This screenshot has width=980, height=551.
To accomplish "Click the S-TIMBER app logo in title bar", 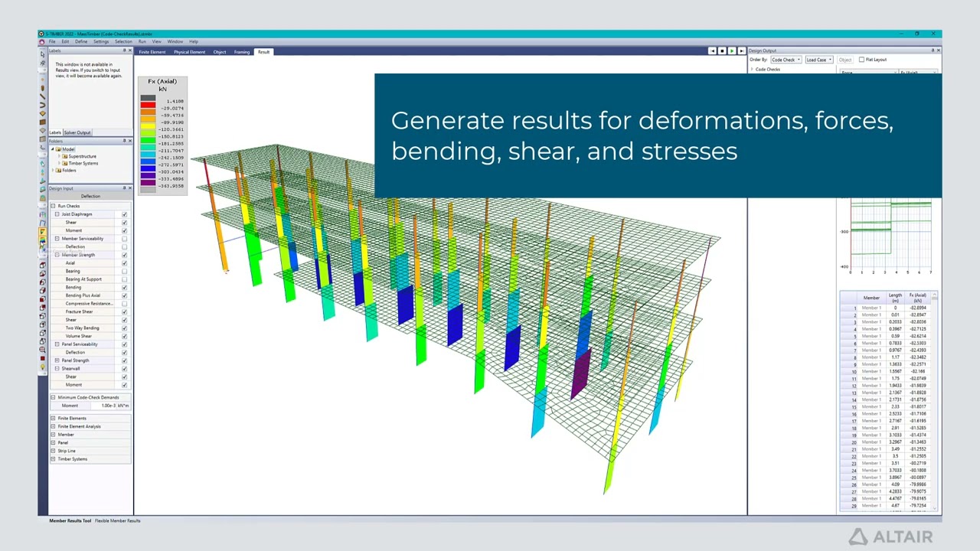I will pos(41,34).
